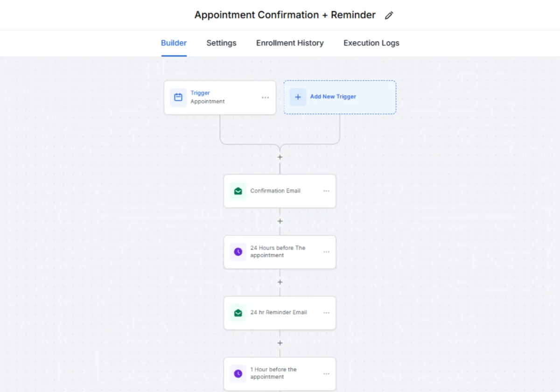This screenshot has height=392, width=560.
Task: Insert step below 24 hr Reminder Email
Action: tap(280, 343)
